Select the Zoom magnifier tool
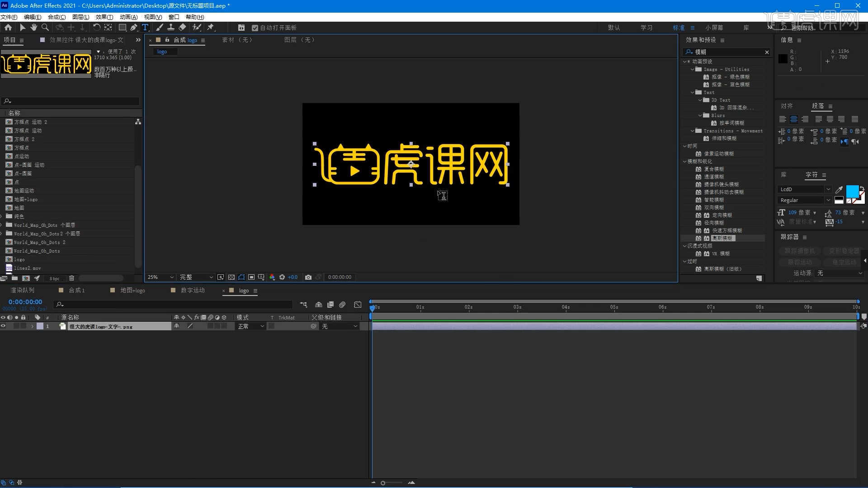Viewport: 868px width, 488px height. [x=45, y=28]
